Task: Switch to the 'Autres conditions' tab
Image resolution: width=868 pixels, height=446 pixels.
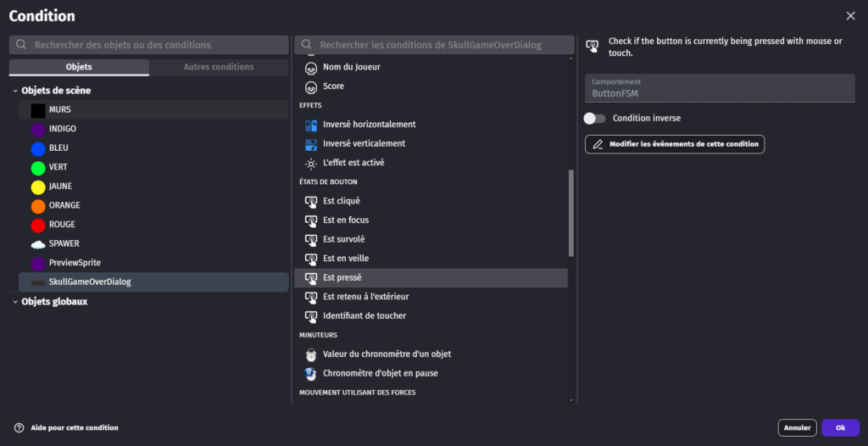Action: point(218,67)
